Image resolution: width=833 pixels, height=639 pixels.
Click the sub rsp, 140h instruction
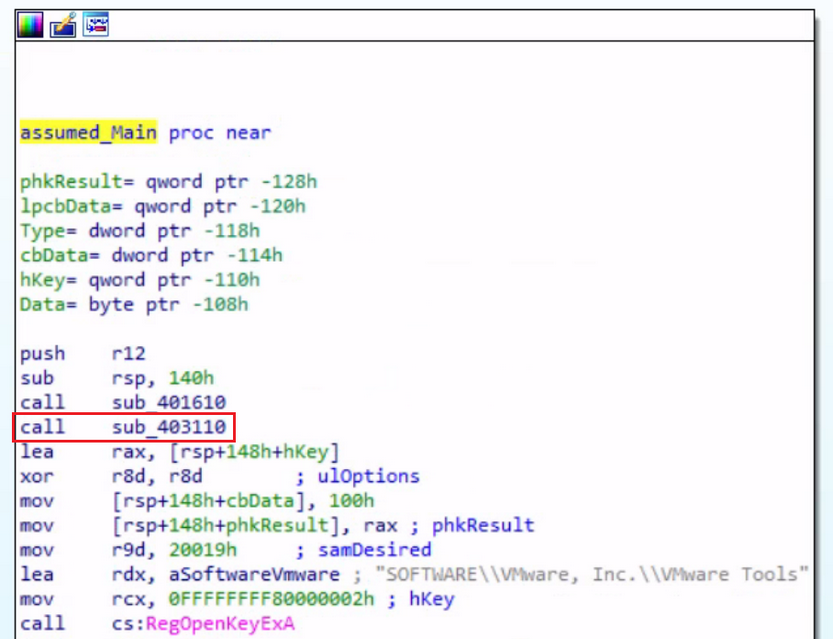pos(117,378)
